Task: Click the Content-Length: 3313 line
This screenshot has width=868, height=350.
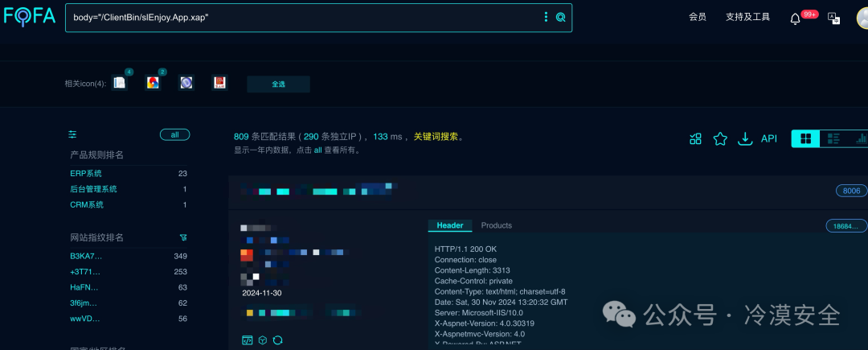Action: [x=473, y=270]
